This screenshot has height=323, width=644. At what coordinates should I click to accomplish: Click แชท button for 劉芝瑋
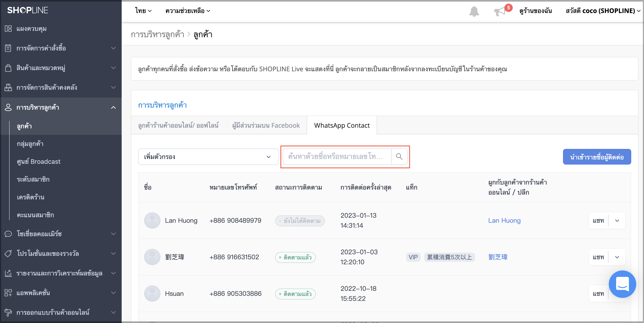(598, 257)
